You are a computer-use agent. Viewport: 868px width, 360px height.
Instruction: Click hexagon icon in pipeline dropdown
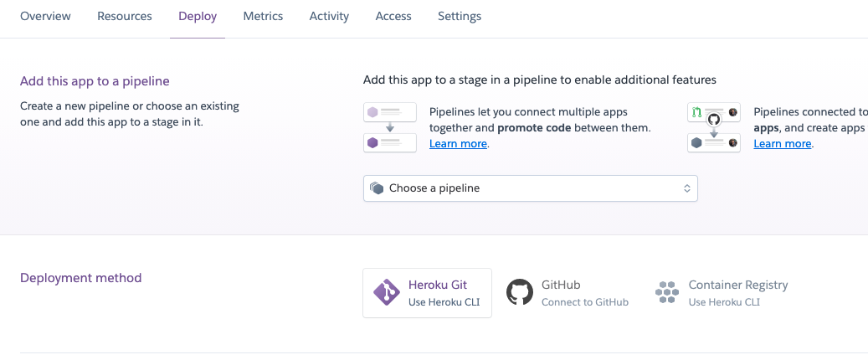tap(377, 188)
